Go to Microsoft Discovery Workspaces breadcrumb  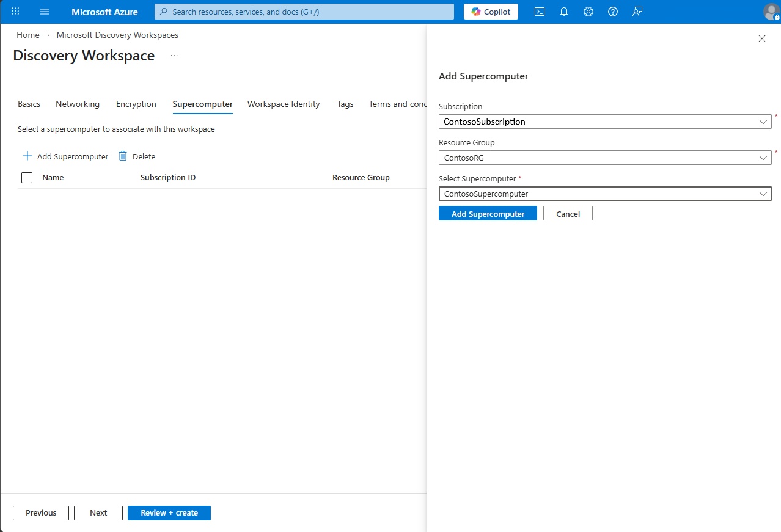click(117, 35)
